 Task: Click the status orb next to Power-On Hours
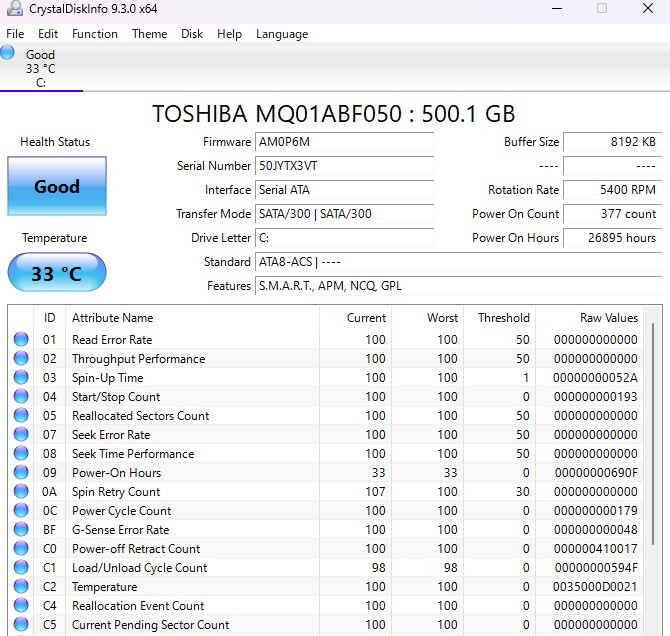21,473
